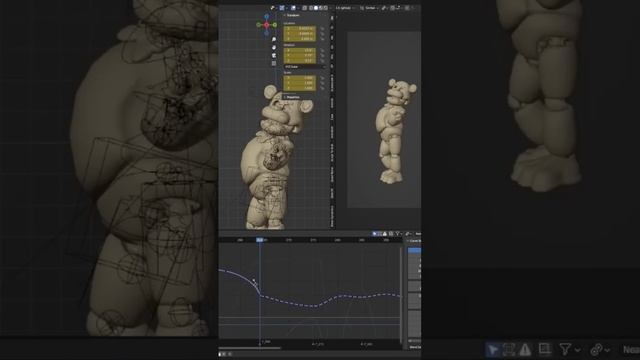The width and height of the screenshot is (640, 360).
Task: Click the Rotation X value field
Action: pyautogui.click(x=300, y=50)
